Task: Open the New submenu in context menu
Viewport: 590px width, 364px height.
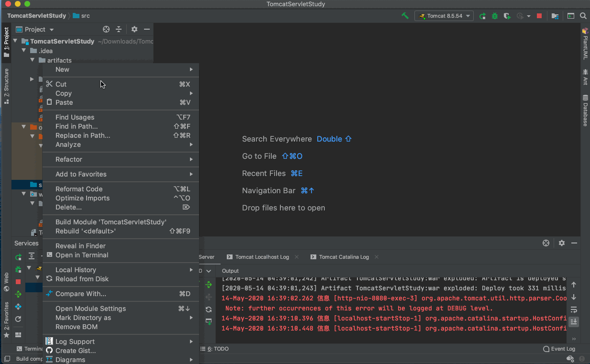Action: coord(121,69)
